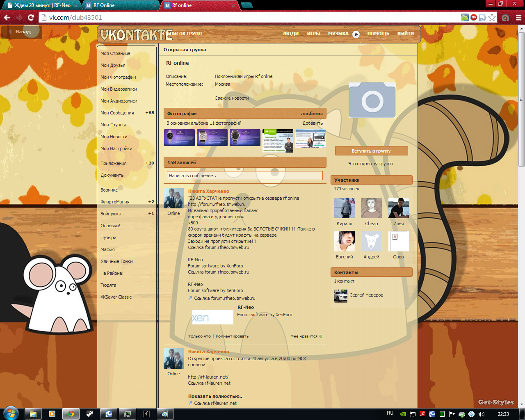Screen dimensions: 525x420
Task: Open Мои Видеозаписи in the sidebar
Action: click(x=119, y=89)
